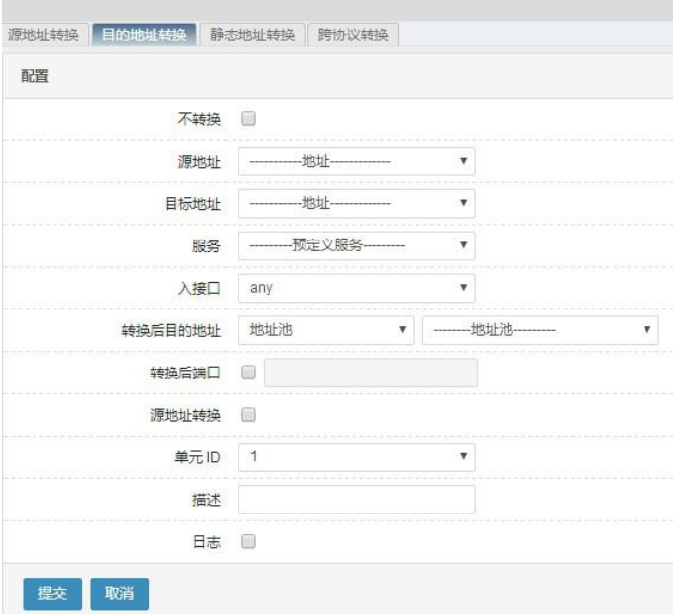Open the 服务 predefined service dropdown
This screenshot has width=679, height=616.
click(357, 245)
